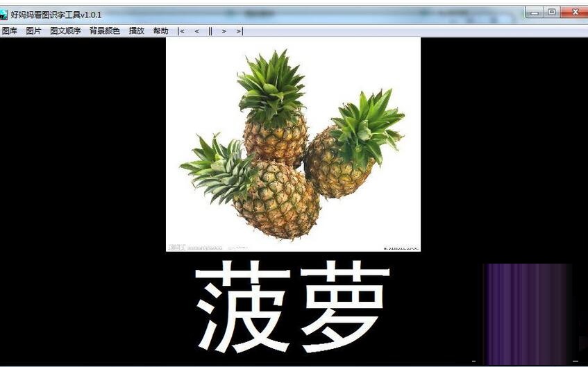This screenshot has width=588, height=367.
Task: Open the 图片 menu
Action: click(33, 31)
